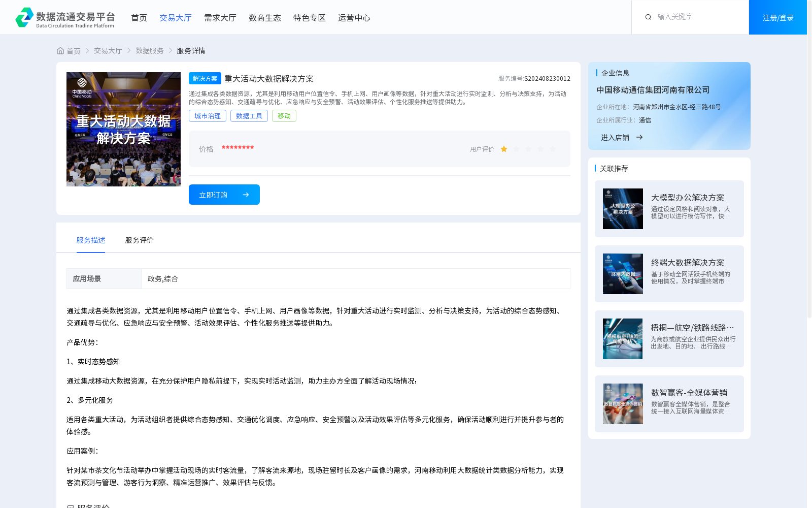Click the masked price asterisks

238,148
